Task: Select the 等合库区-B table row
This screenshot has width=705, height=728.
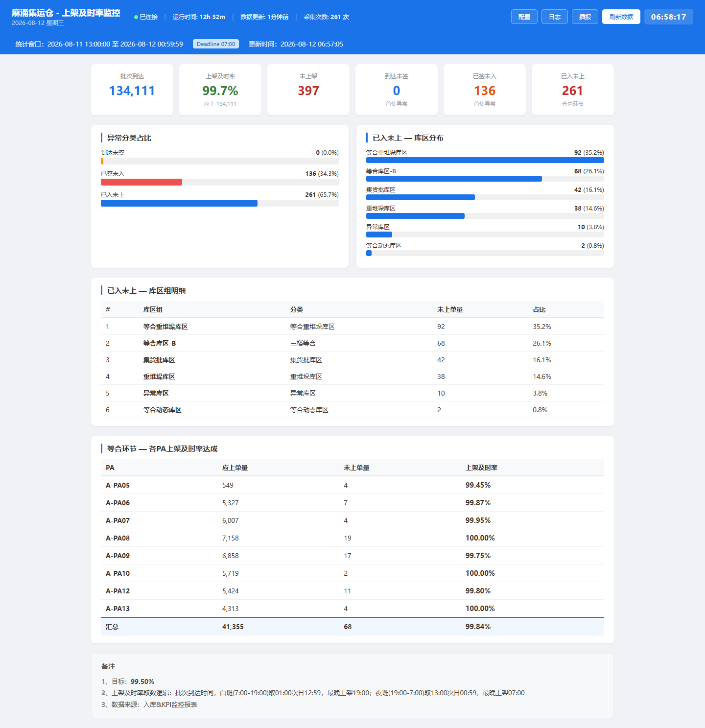Action: (352, 343)
